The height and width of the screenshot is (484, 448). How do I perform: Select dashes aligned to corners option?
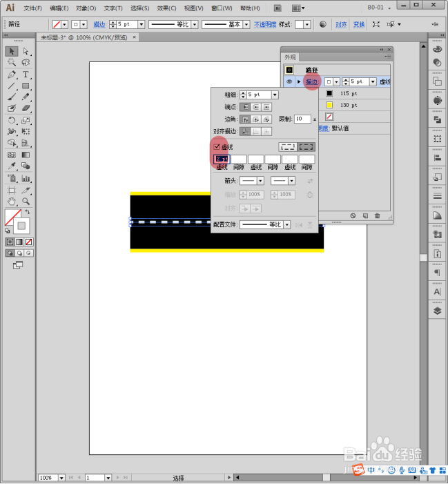coord(306,147)
